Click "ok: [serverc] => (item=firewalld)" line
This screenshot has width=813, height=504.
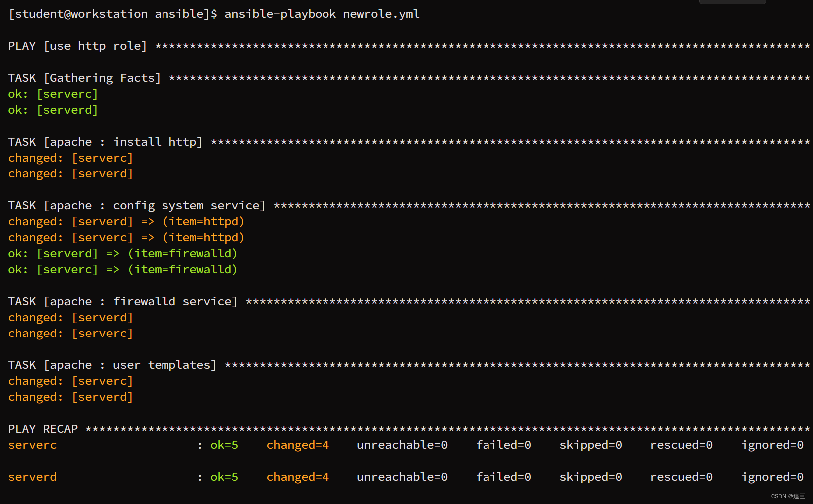coord(123,270)
